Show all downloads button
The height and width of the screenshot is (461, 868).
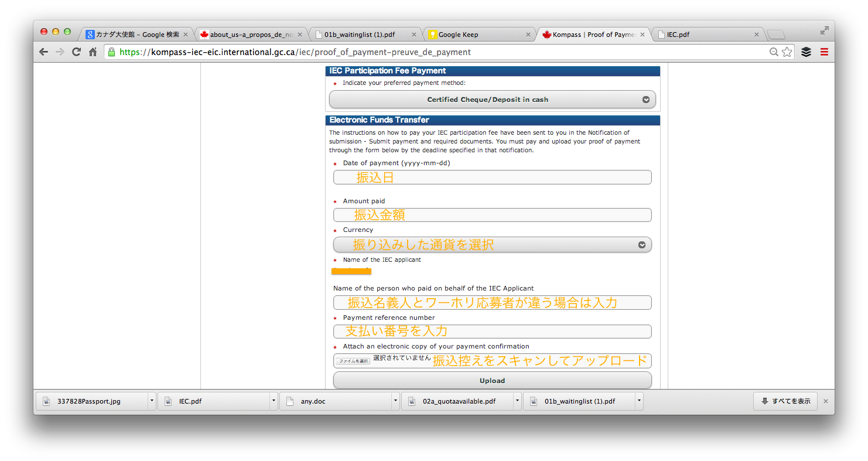(785, 401)
